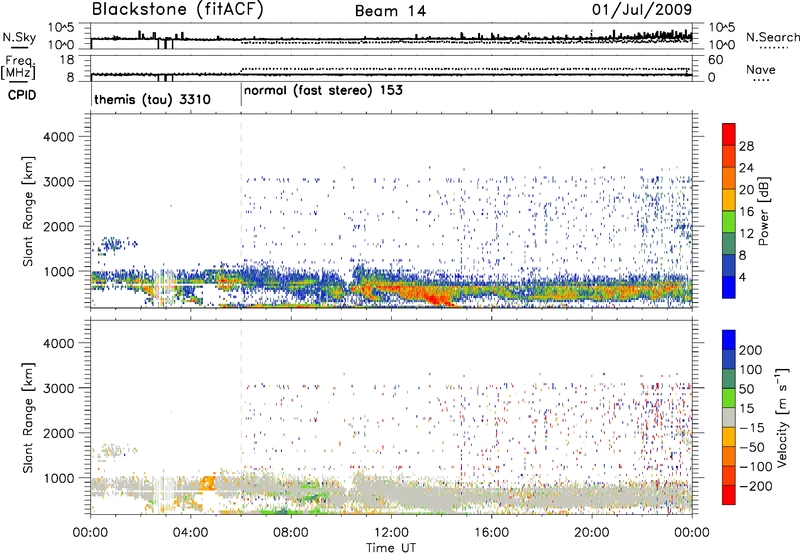This screenshot has width=800, height=554.
Task: Click the '-15' velocity scale value
Action: (x=751, y=428)
